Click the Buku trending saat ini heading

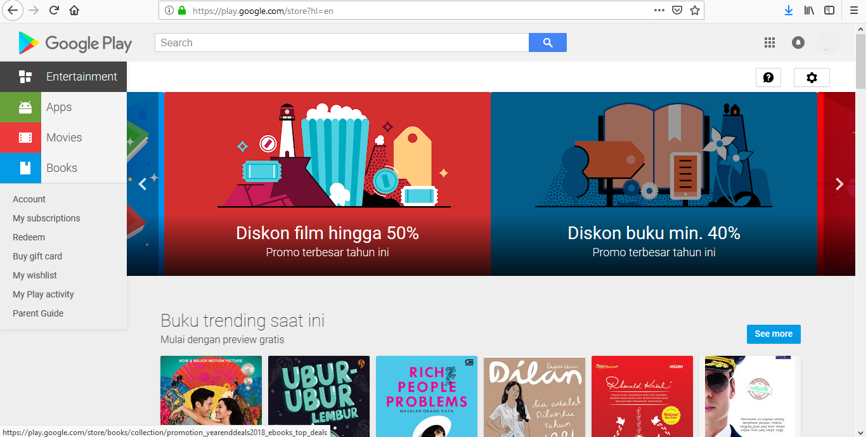click(243, 320)
